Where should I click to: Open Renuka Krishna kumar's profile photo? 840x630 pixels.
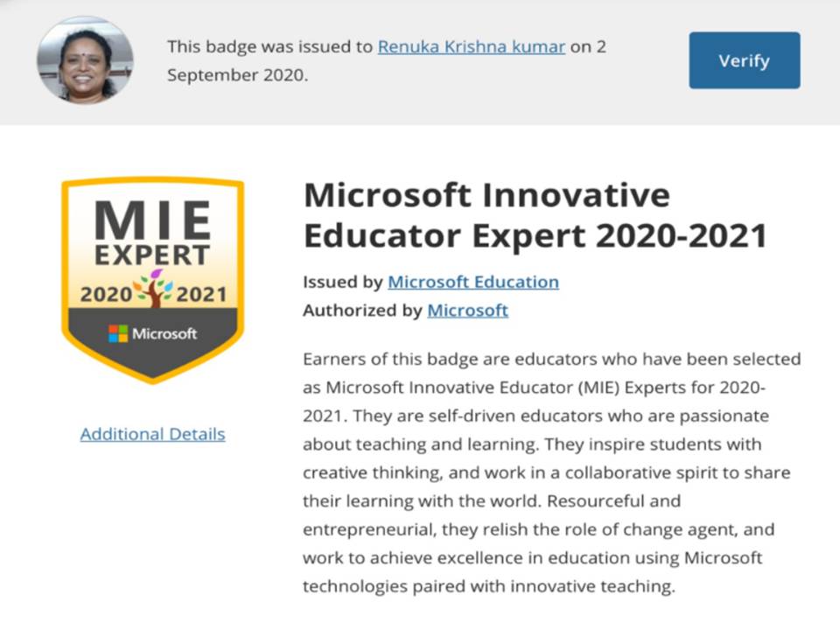click(x=85, y=59)
